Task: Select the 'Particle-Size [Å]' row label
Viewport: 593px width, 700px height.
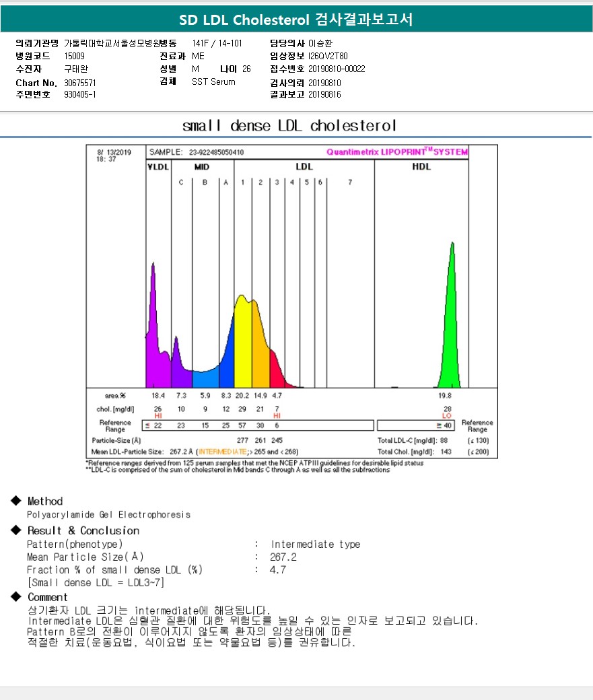Action: (x=116, y=440)
